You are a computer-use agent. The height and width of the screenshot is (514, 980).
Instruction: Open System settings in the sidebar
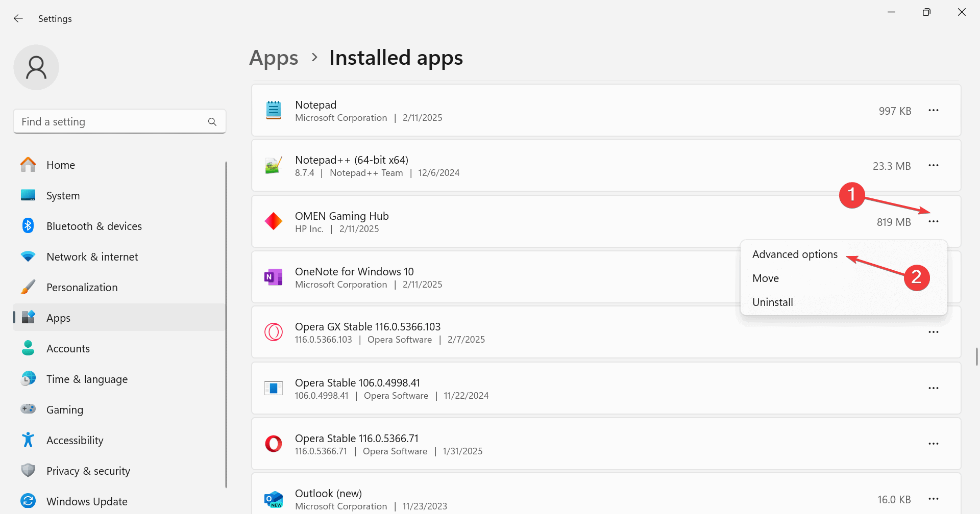click(x=119, y=195)
